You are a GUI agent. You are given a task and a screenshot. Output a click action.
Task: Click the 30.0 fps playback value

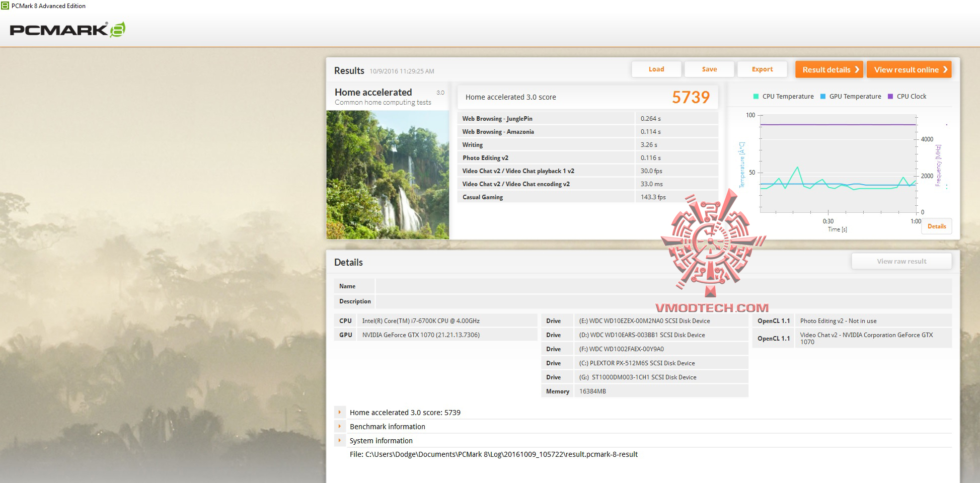(651, 171)
